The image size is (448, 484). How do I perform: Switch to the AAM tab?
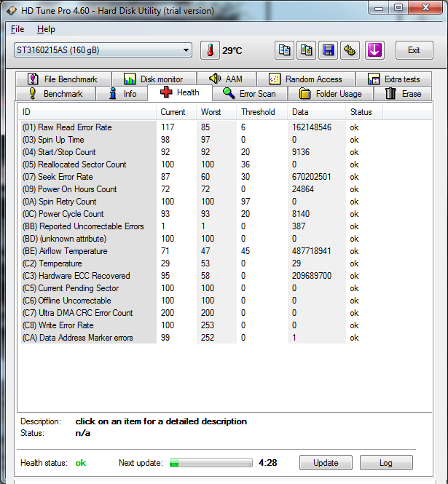coord(226,79)
